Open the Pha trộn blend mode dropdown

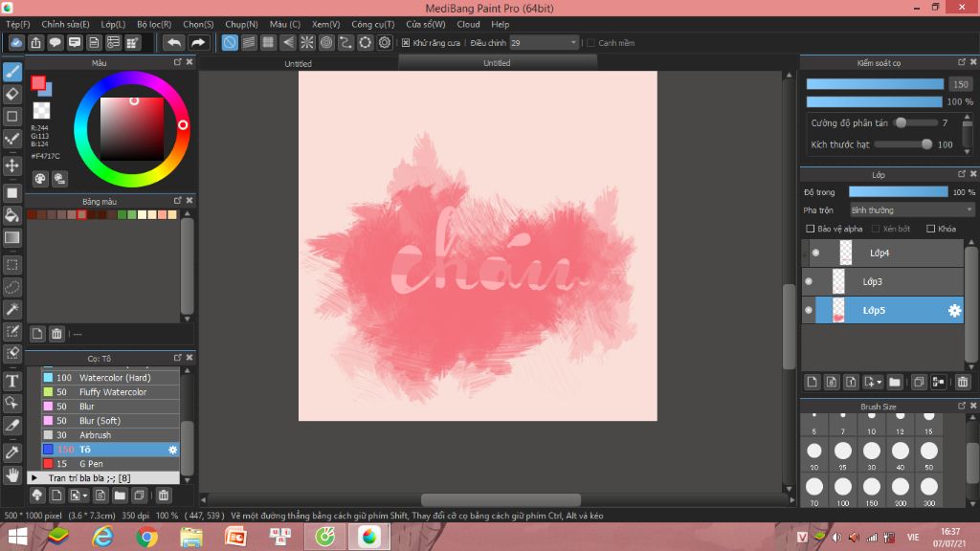(x=912, y=210)
